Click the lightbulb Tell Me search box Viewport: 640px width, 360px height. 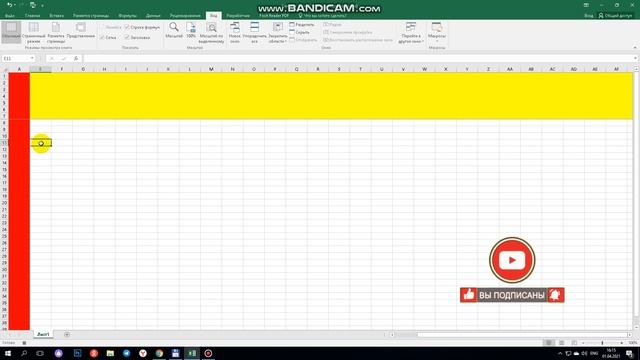[x=322, y=16]
